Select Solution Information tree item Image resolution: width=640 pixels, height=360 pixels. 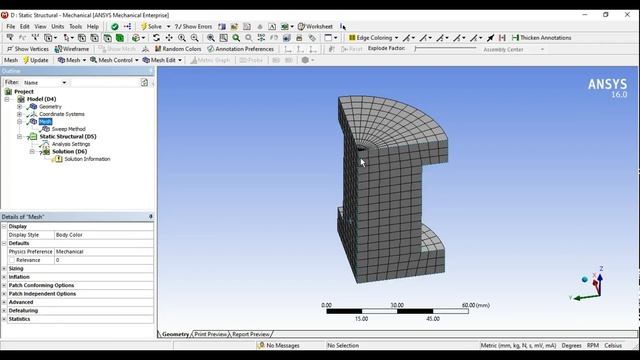pyautogui.click(x=87, y=159)
